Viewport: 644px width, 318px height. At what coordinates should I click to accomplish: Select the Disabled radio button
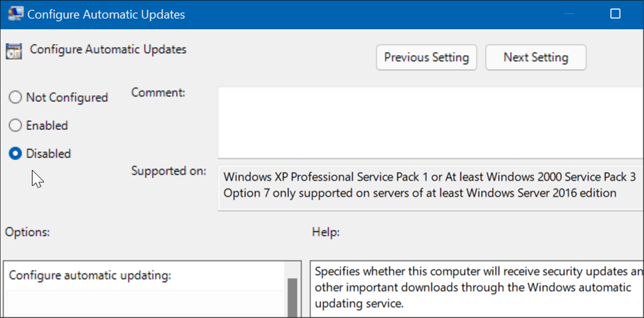(15, 153)
